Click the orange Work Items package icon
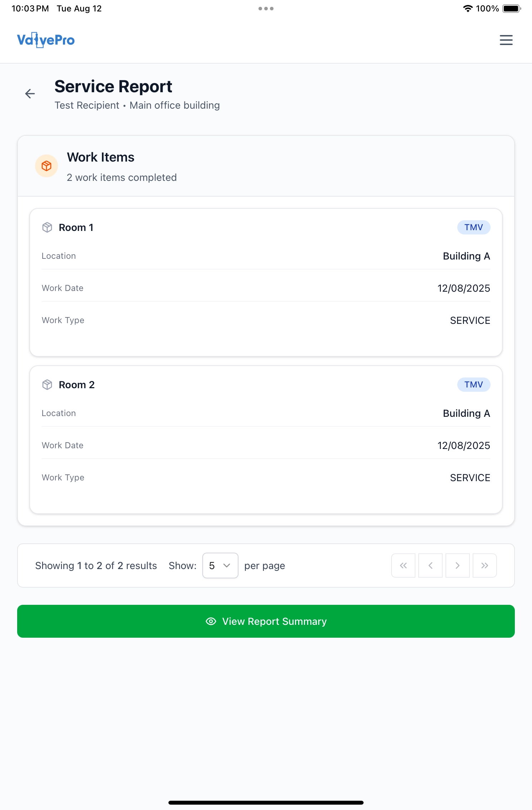 pyautogui.click(x=46, y=166)
